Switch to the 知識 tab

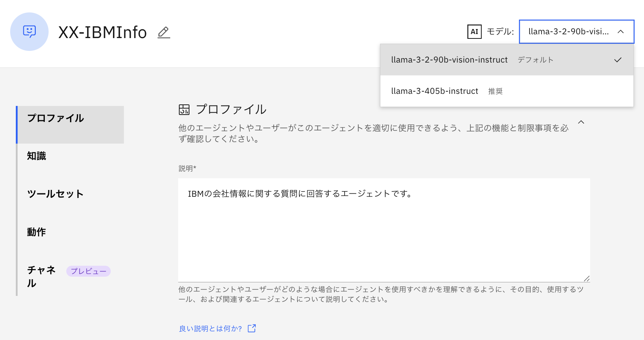tap(37, 156)
